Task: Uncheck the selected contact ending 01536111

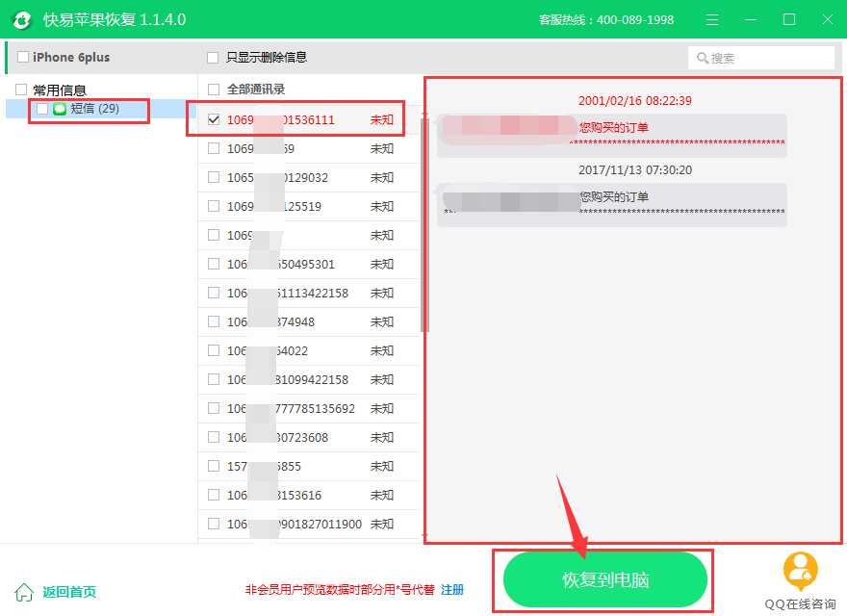Action: 214,120
